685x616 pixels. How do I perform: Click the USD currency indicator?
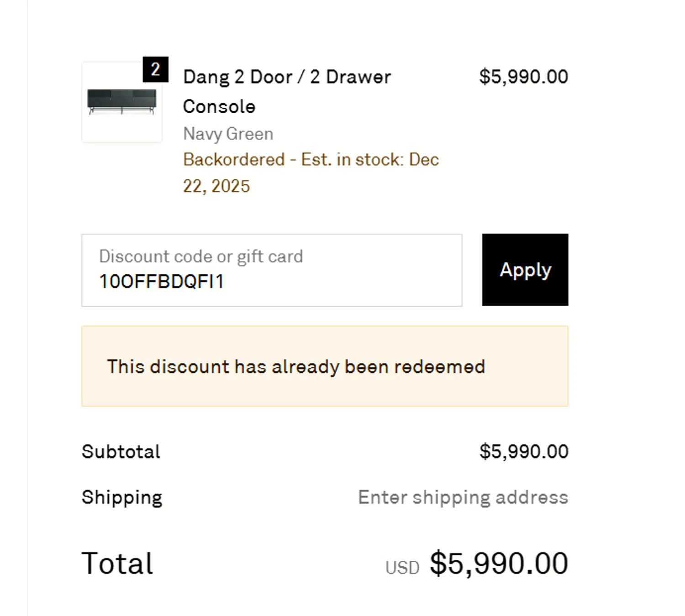pos(402,568)
